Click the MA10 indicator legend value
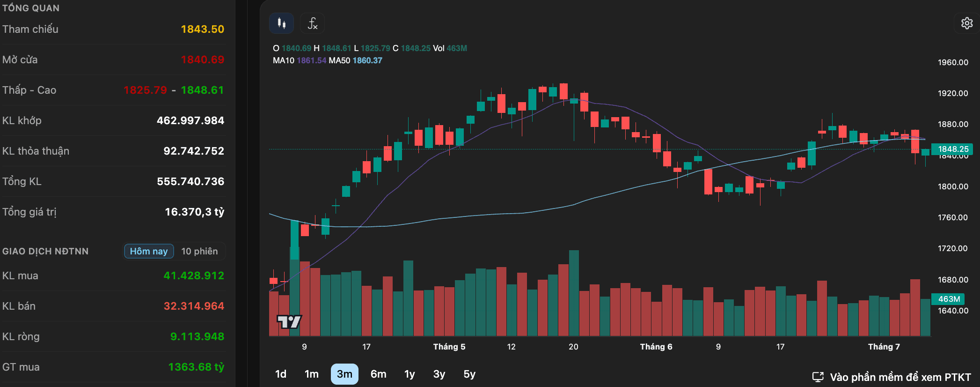The width and height of the screenshot is (980, 387). [311, 60]
